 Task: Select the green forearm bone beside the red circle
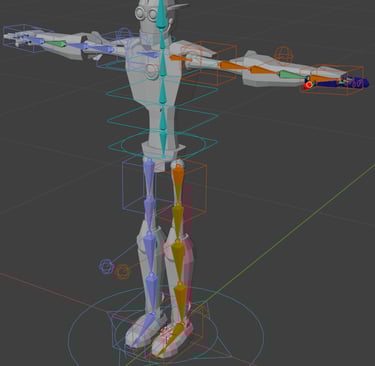point(292,75)
